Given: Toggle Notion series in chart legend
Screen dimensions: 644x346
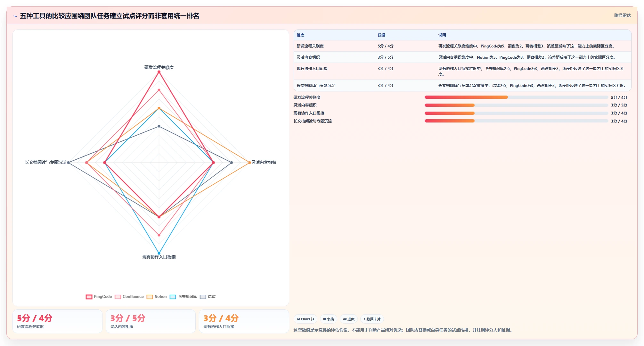Looking at the screenshot, I should 157,297.
